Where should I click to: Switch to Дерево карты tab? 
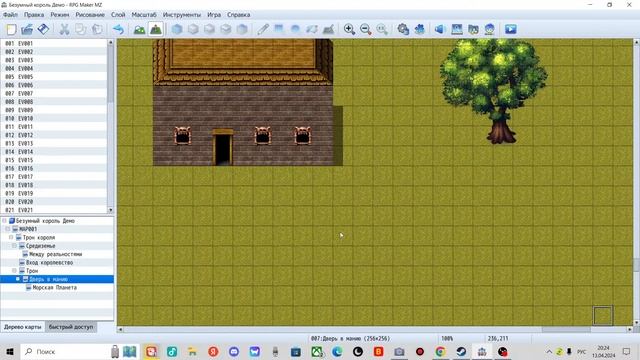pyautogui.click(x=22, y=327)
